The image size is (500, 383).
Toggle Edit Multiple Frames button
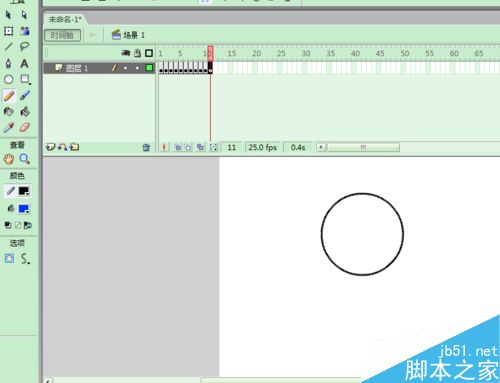[x=200, y=147]
